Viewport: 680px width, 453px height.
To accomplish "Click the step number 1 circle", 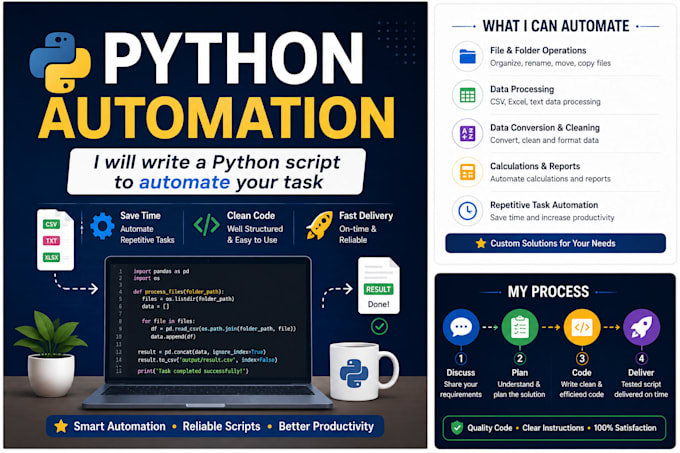I will click(x=461, y=358).
